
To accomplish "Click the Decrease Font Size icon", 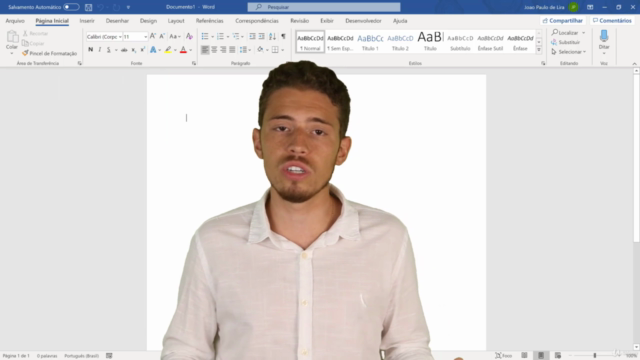I will (162, 36).
